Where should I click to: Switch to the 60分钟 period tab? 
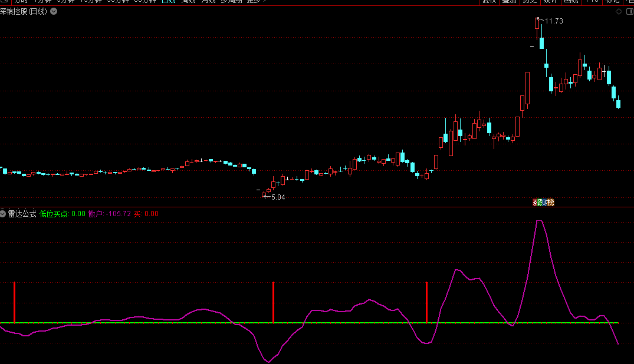pos(144,2)
